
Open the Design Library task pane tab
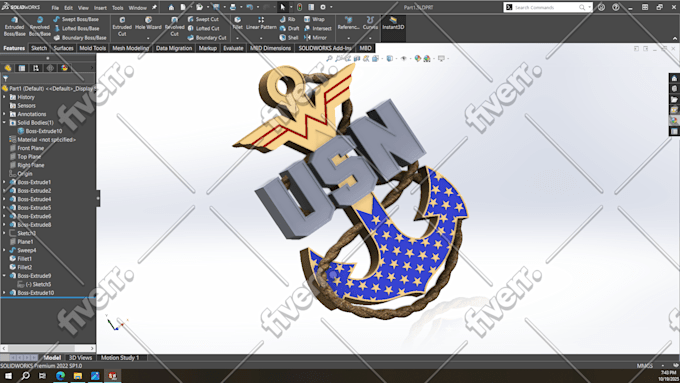point(674,89)
